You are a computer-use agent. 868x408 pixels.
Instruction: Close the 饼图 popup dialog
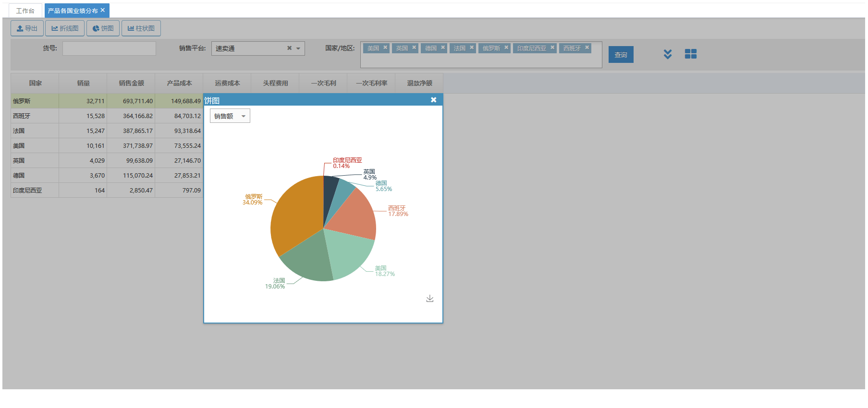(x=433, y=100)
